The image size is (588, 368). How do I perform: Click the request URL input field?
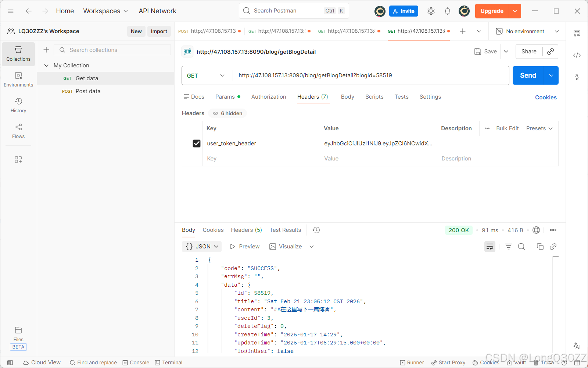pyautogui.click(x=371, y=75)
